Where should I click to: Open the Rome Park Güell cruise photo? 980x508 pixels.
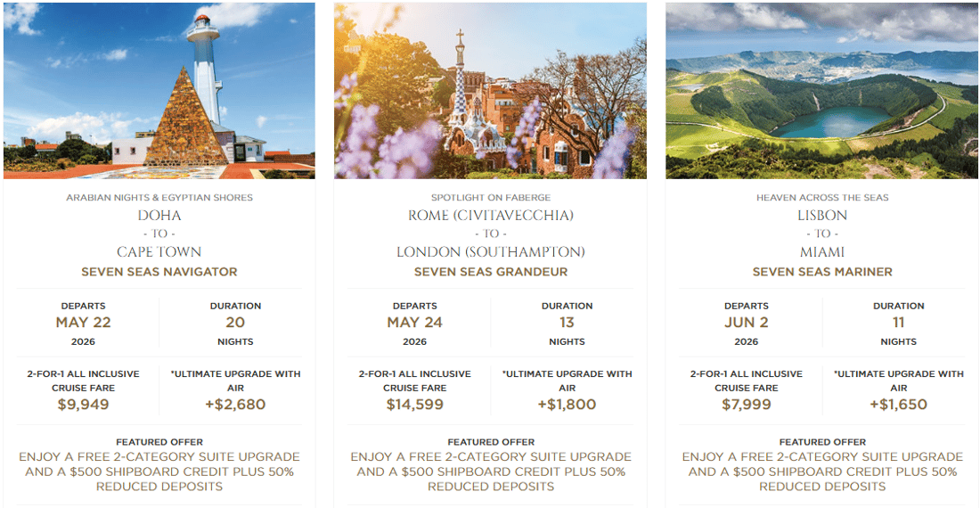click(491, 90)
